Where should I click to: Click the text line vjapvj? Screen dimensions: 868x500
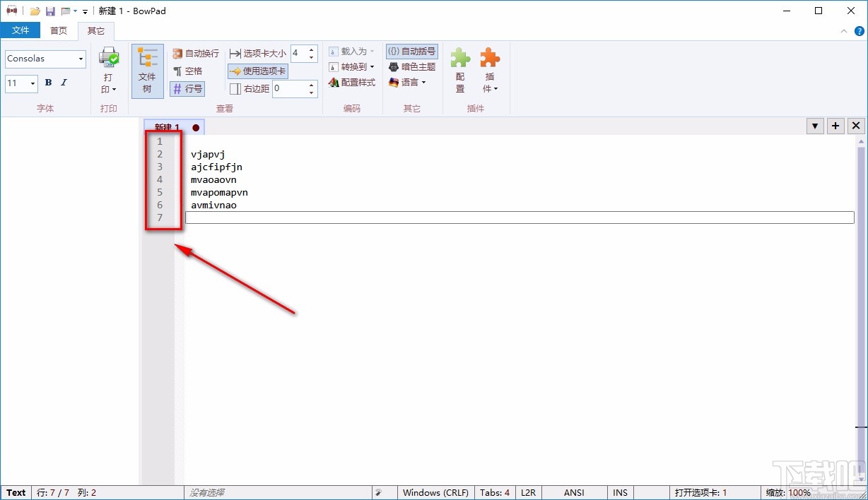coord(208,154)
